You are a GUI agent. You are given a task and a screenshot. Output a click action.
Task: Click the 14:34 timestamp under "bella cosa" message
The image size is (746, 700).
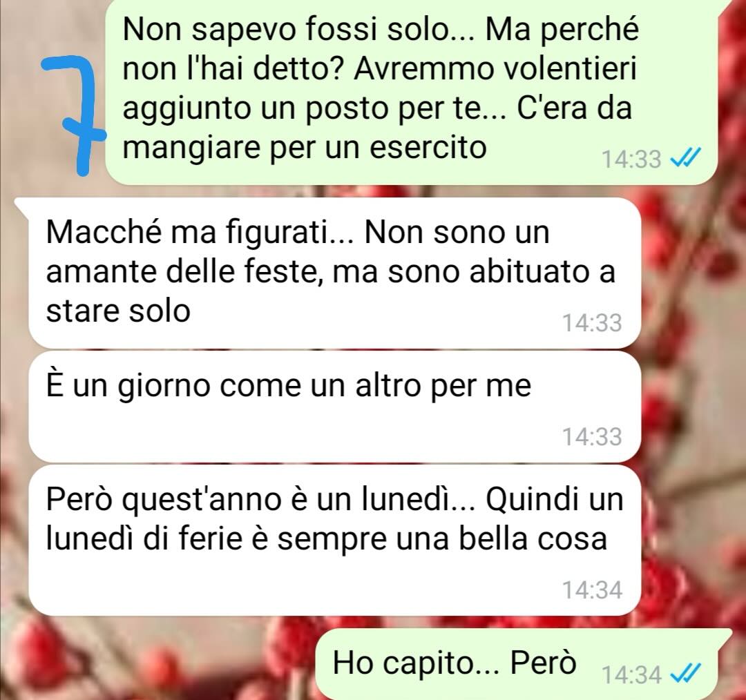point(593,590)
